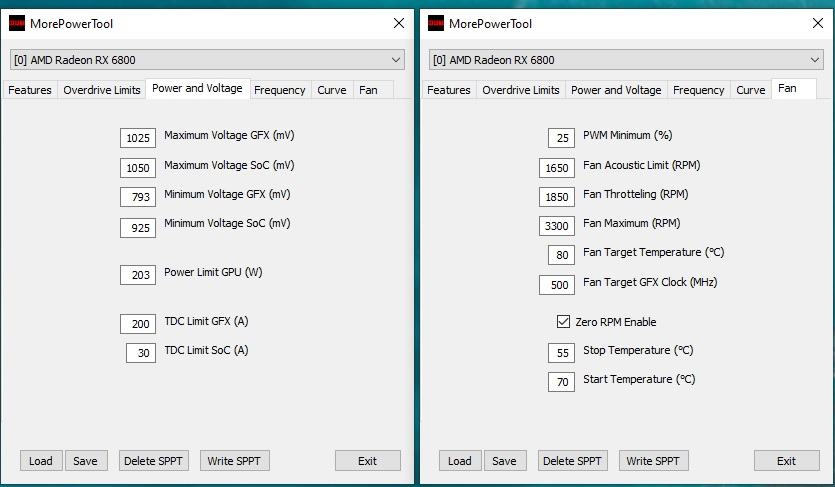Click Delete SPPT in the right window
This screenshot has width=835, height=487.
click(x=572, y=461)
